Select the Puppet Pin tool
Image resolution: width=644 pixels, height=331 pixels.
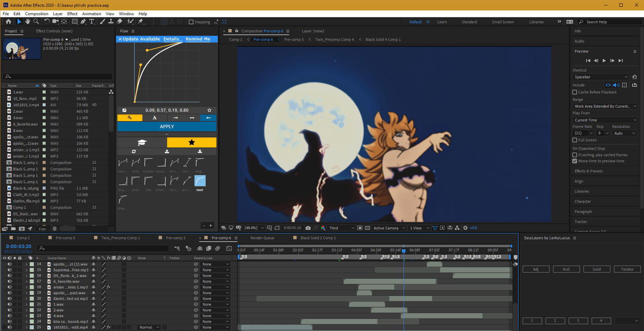tap(140, 21)
